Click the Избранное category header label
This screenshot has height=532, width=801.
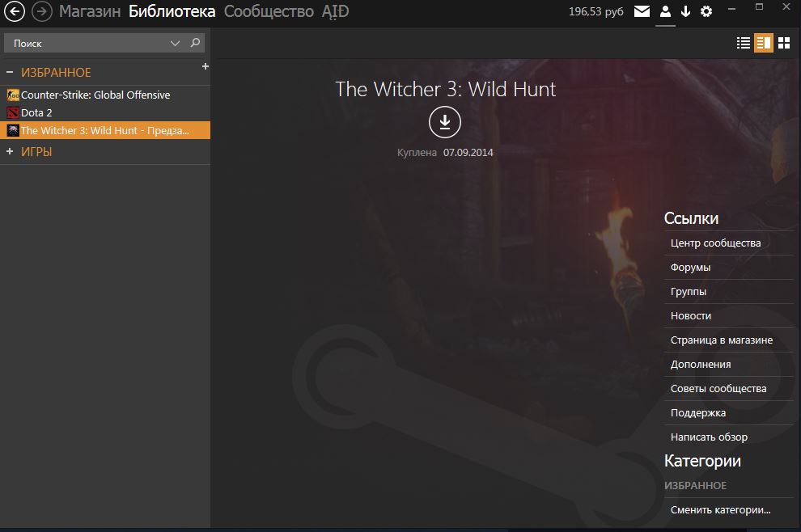(56, 73)
